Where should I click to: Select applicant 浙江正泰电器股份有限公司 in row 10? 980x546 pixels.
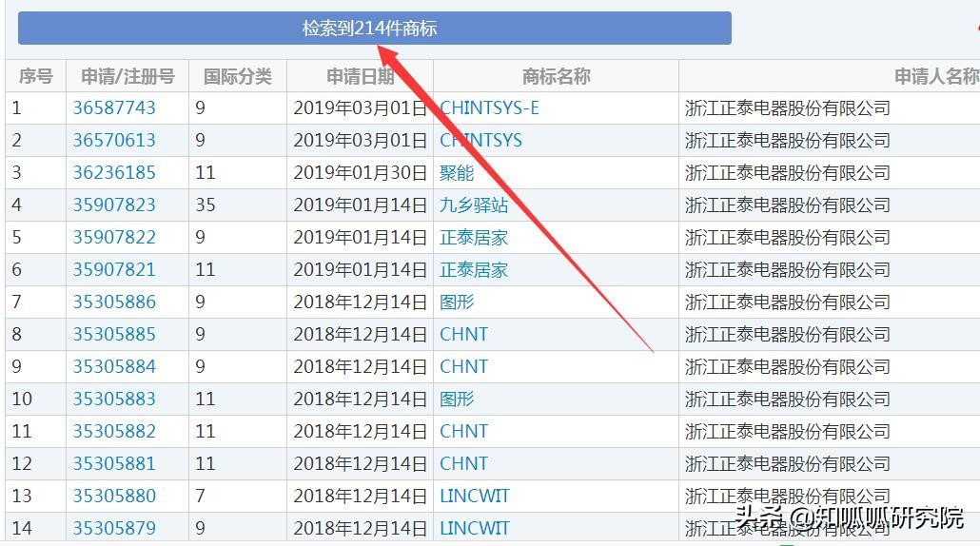(x=788, y=400)
